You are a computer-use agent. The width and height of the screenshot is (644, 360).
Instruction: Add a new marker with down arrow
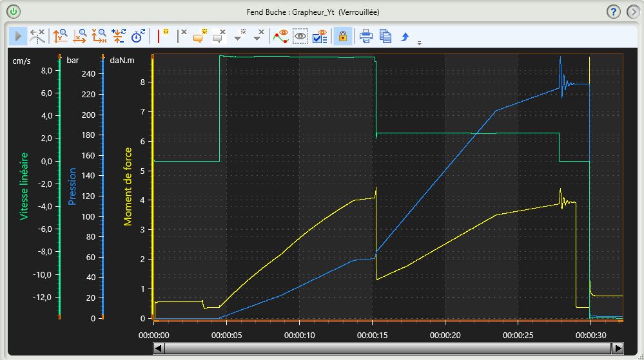tap(239, 36)
